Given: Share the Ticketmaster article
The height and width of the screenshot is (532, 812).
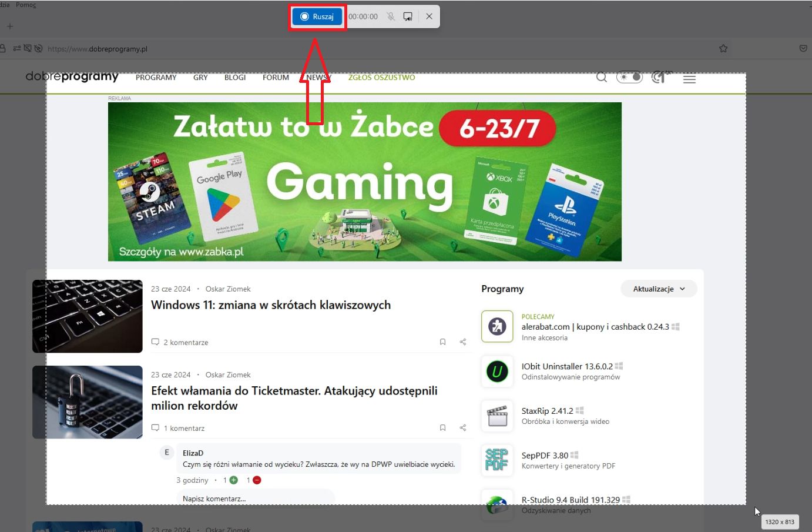Looking at the screenshot, I should pyautogui.click(x=462, y=427).
